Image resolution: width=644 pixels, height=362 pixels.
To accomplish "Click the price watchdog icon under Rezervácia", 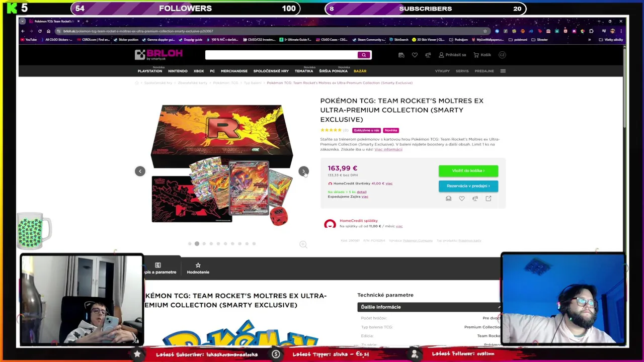I will pos(448,199).
